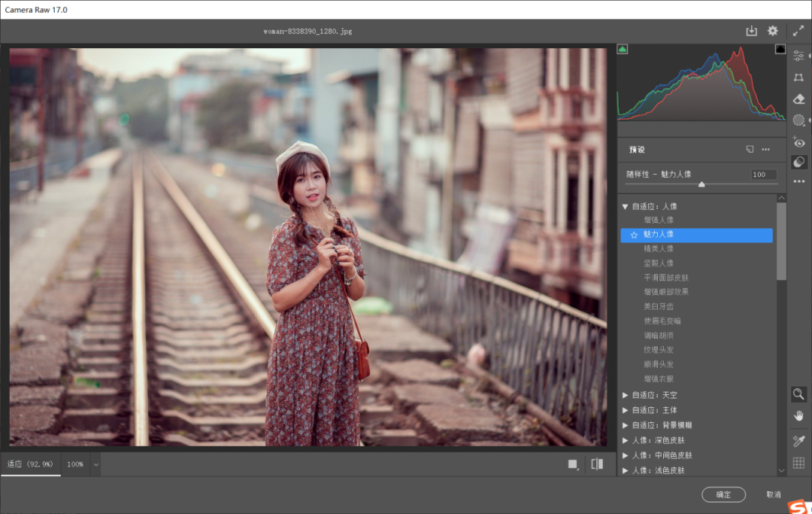Select the Zoom tool magnifier

pos(798,394)
